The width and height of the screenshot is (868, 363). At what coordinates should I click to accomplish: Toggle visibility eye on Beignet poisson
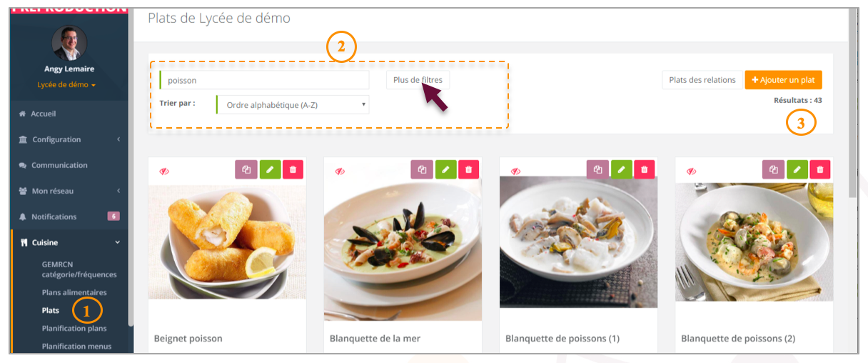tap(164, 171)
